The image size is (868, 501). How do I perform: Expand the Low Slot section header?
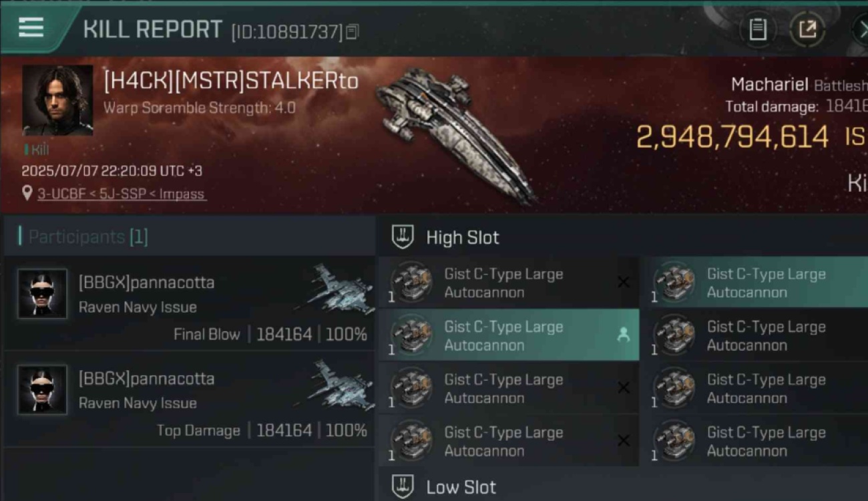[x=622, y=486]
